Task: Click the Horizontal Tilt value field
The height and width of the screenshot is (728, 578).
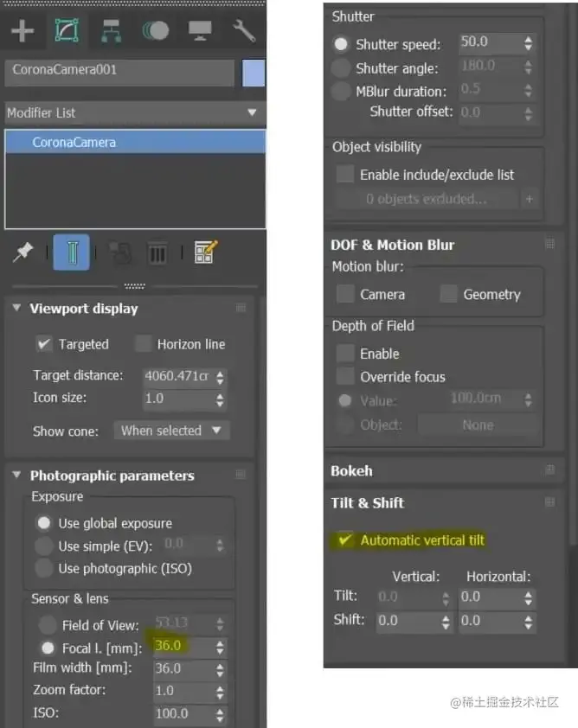Action: tap(491, 597)
